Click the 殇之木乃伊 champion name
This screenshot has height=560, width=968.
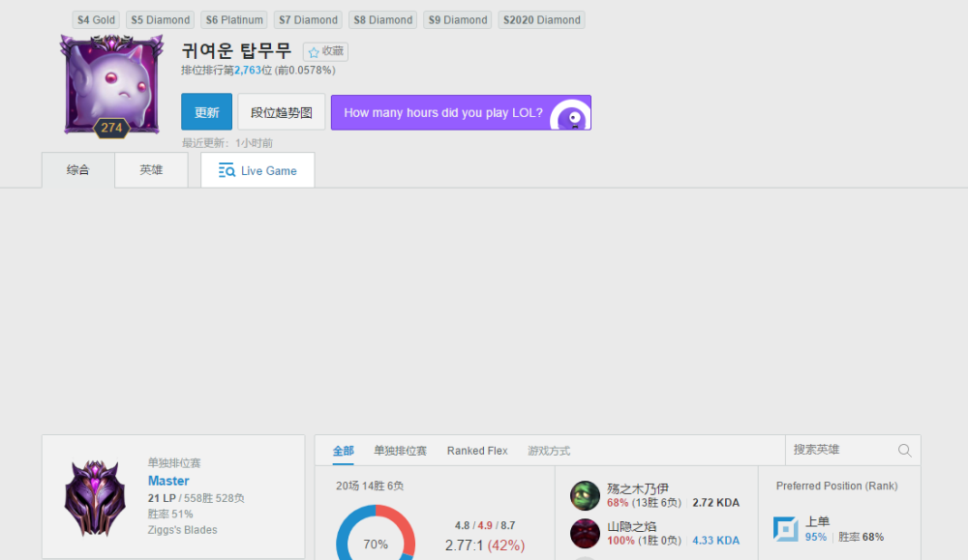click(638, 489)
